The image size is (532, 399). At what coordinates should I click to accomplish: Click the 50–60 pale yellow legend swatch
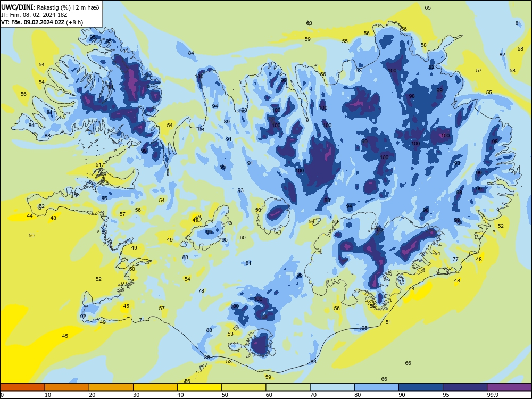point(244,387)
